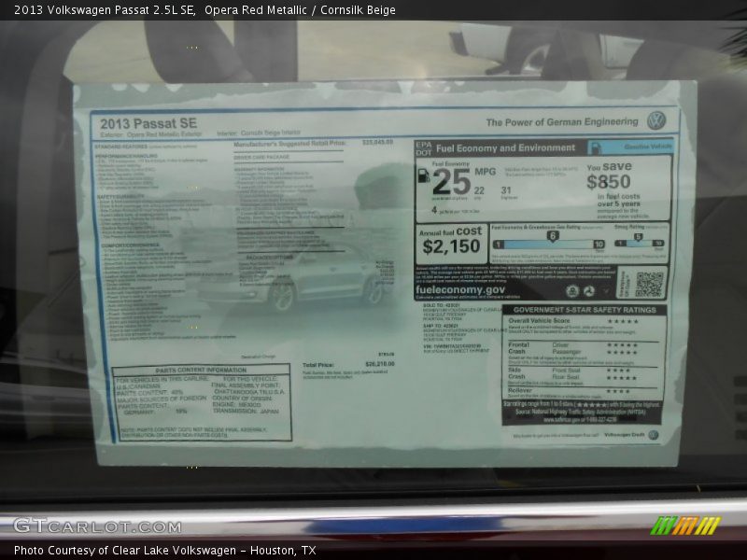
Task: Click the "2013 Passat SE" heading
Action: coord(148,124)
